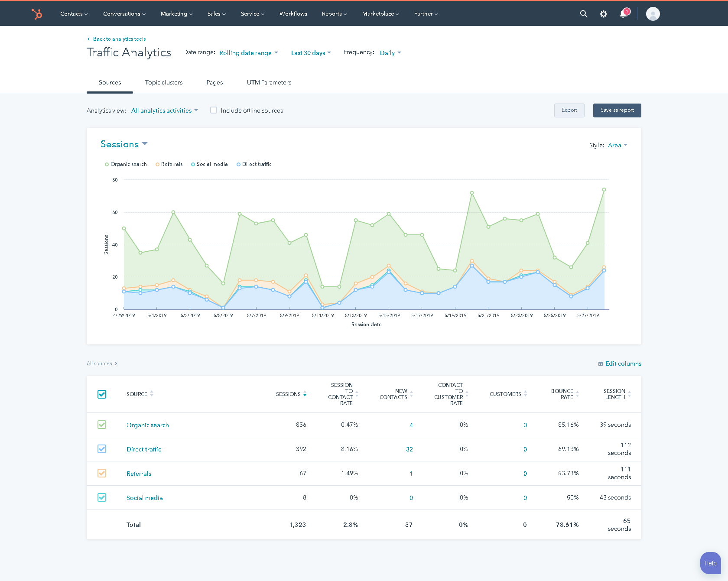The height and width of the screenshot is (581, 728).
Task: Change Frequency using the Daily dropdown
Action: click(x=390, y=52)
